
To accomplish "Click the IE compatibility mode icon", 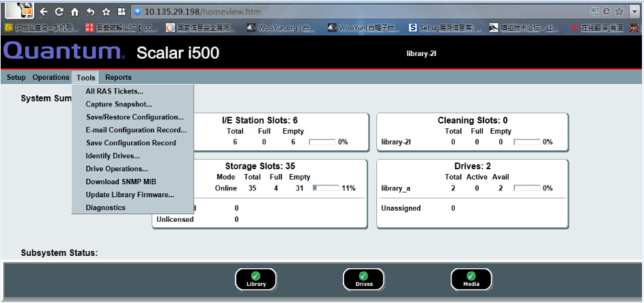I will 606,12.
